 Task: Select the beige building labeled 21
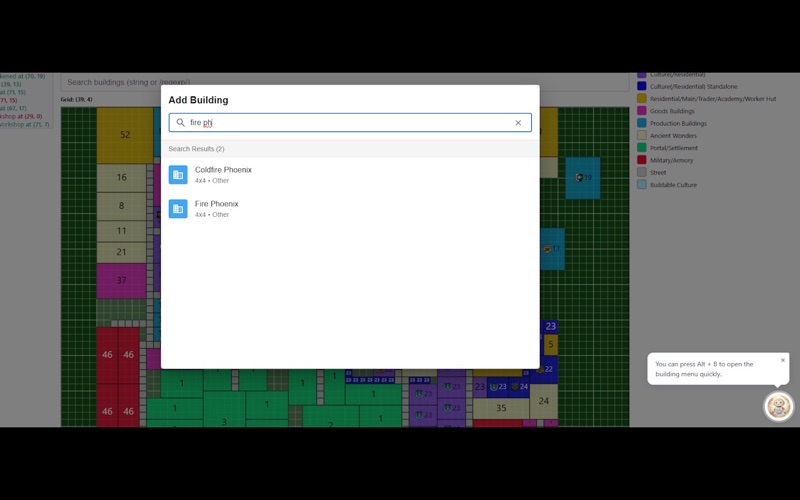tap(121, 252)
